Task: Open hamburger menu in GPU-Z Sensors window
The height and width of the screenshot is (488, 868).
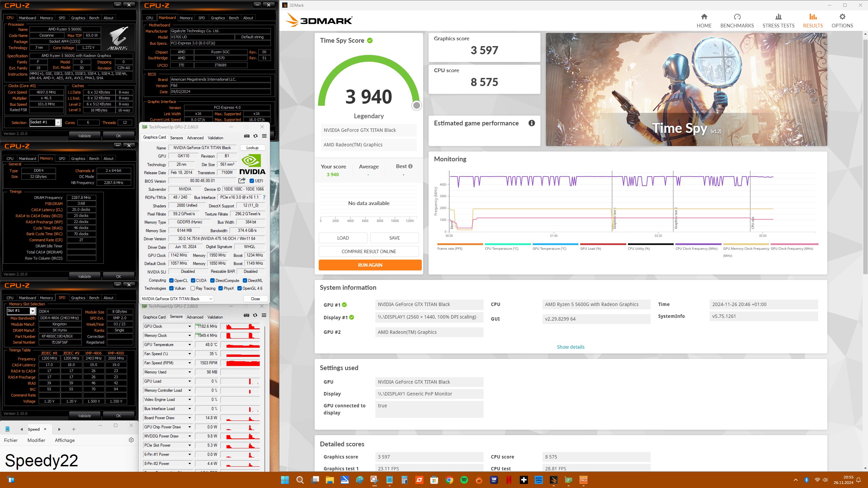Action: click(264, 315)
